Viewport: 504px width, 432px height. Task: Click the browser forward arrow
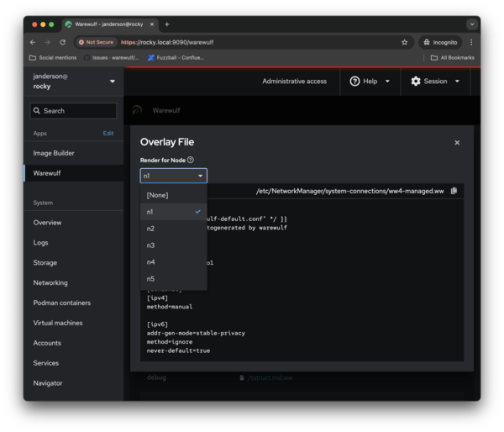[47, 42]
